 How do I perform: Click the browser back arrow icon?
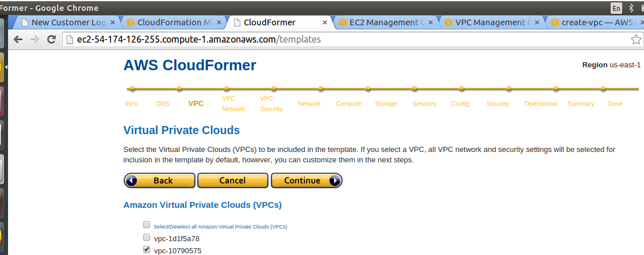point(18,40)
